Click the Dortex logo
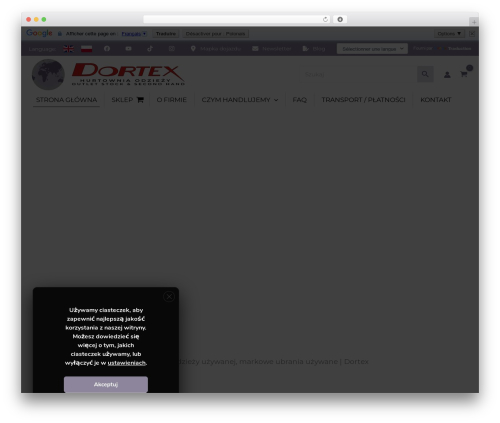Screen dimensions: 500x423 click(108, 74)
